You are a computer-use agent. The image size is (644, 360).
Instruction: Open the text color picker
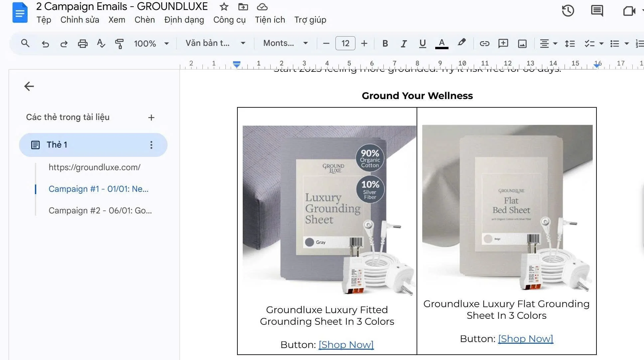point(442,44)
